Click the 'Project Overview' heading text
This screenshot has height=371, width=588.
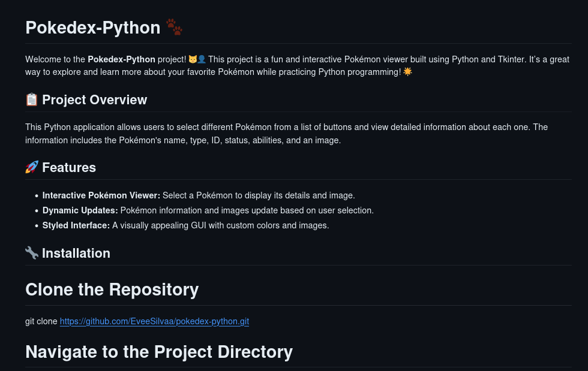(x=95, y=99)
